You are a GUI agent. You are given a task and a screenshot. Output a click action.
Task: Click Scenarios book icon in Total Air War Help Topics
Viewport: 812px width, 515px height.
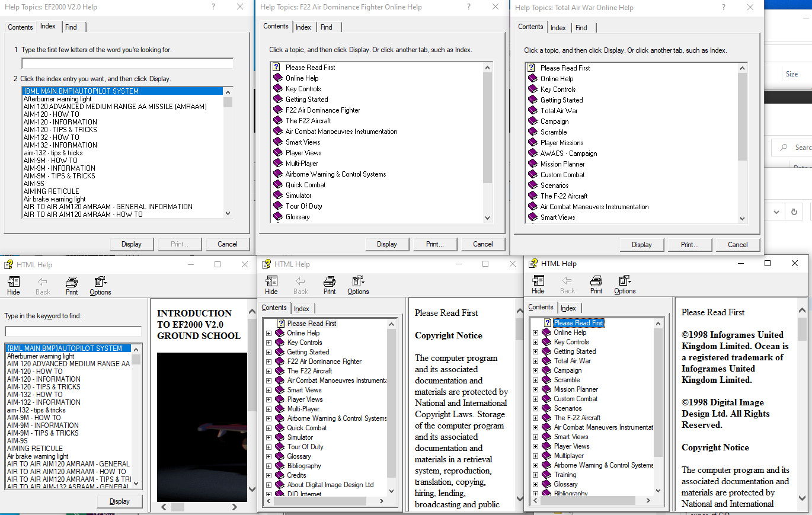coord(532,185)
